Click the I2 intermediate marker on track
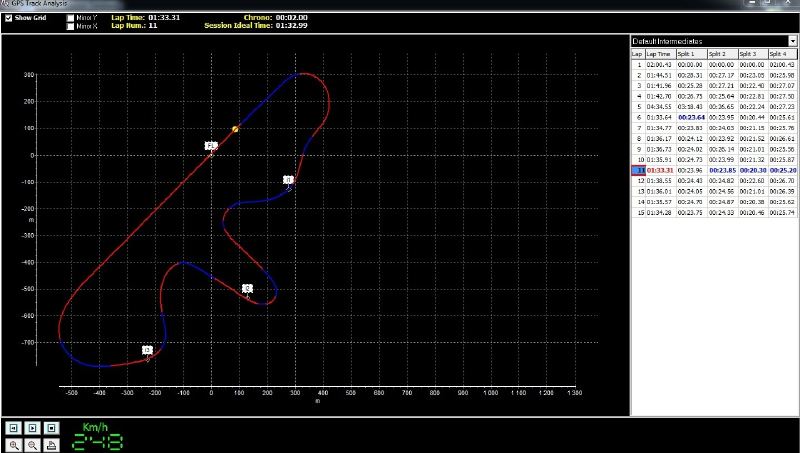The height and width of the screenshot is (453, 800). [247, 289]
